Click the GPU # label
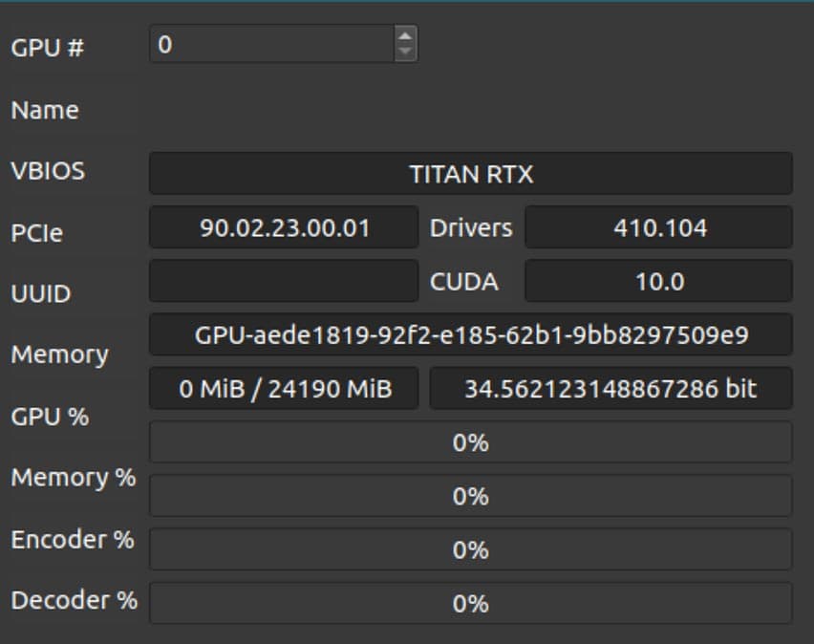Viewport: 814px width, 644px height. [47, 48]
